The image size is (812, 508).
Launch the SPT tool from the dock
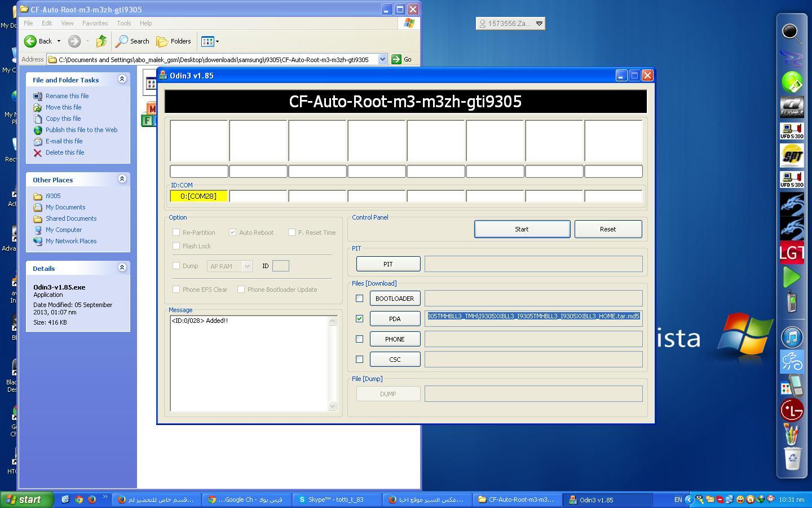pyautogui.click(x=792, y=155)
